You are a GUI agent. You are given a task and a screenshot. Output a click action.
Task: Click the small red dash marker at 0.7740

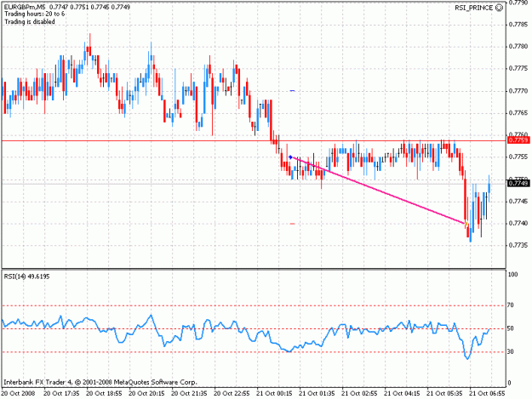point(293,224)
